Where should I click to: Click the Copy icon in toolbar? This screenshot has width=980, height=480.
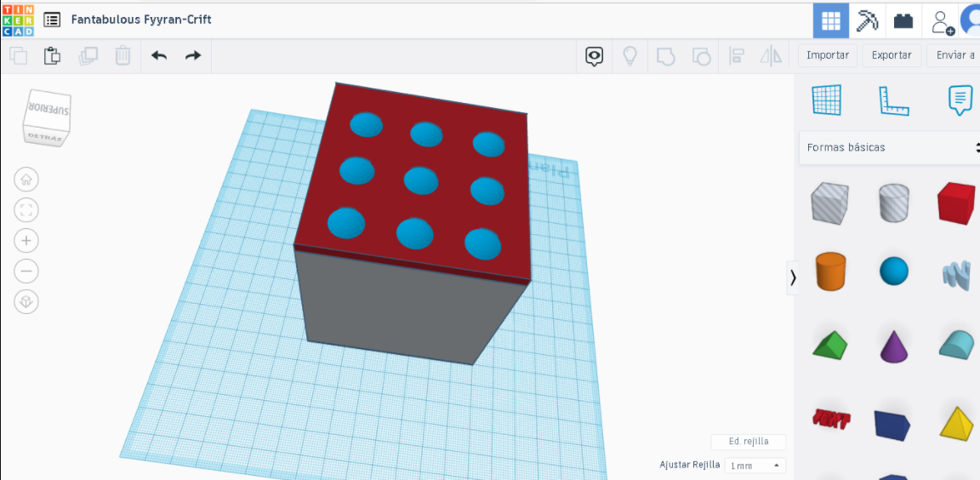click(x=19, y=55)
